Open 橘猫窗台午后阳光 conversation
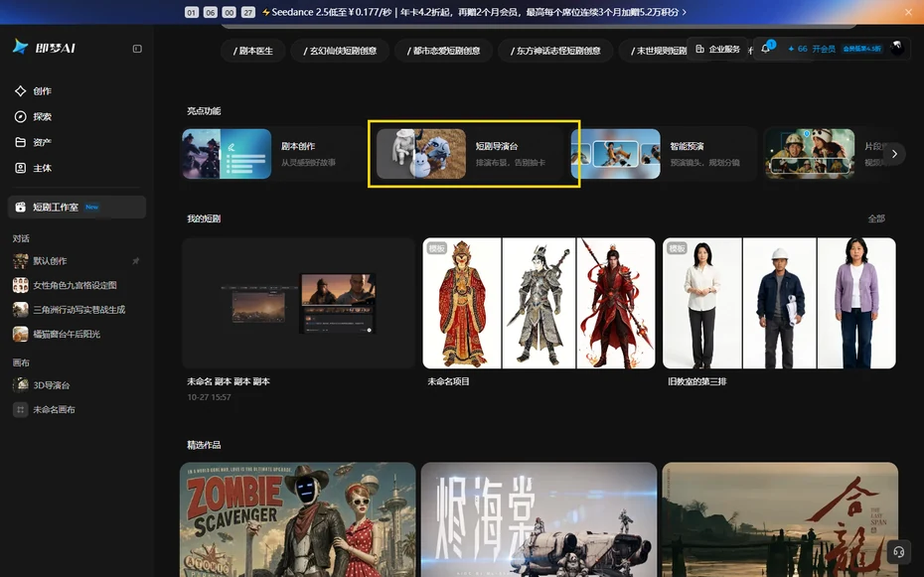The width and height of the screenshot is (924, 577). click(77, 335)
